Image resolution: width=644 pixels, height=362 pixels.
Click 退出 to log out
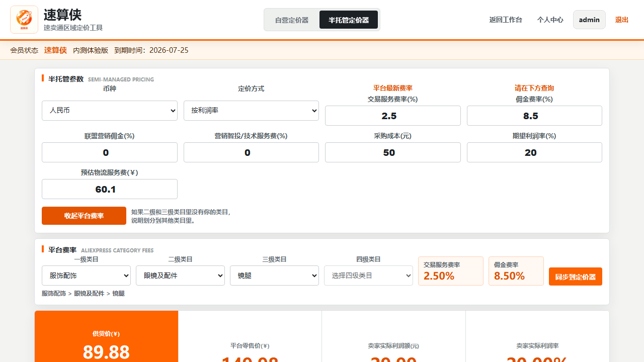pyautogui.click(x=622, y=20)
